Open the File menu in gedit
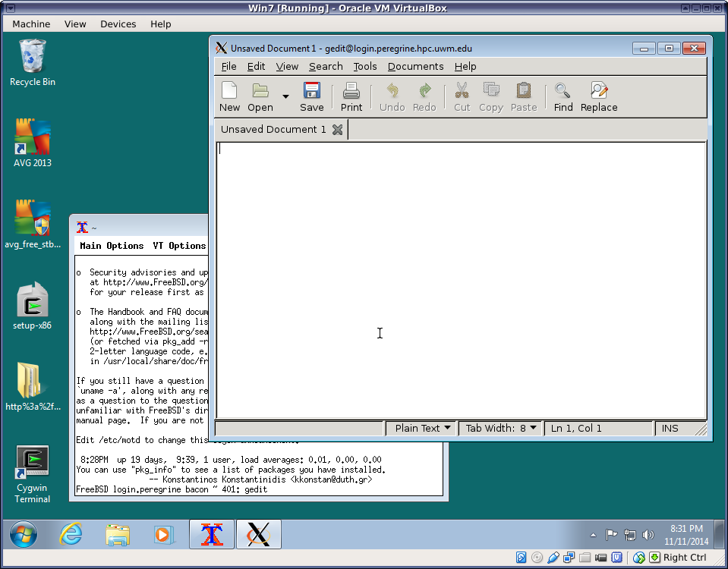Viewport: 728px width, 569px height. [229, 66]
